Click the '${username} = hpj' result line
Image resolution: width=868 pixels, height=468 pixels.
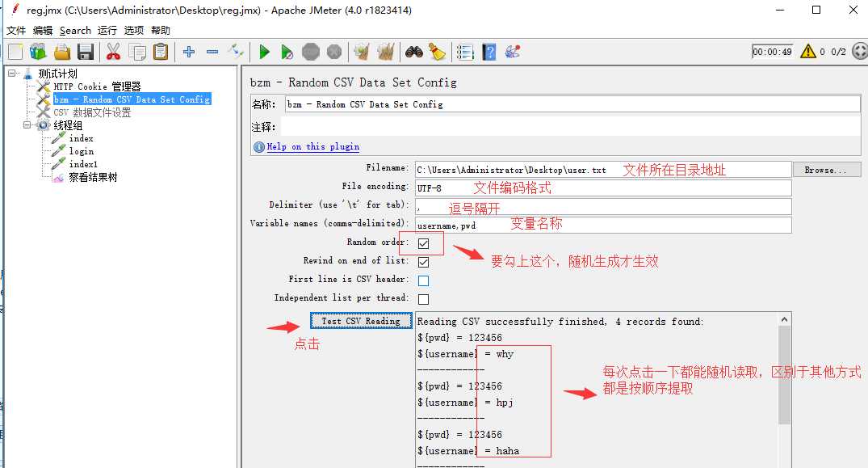coord(465,402)
